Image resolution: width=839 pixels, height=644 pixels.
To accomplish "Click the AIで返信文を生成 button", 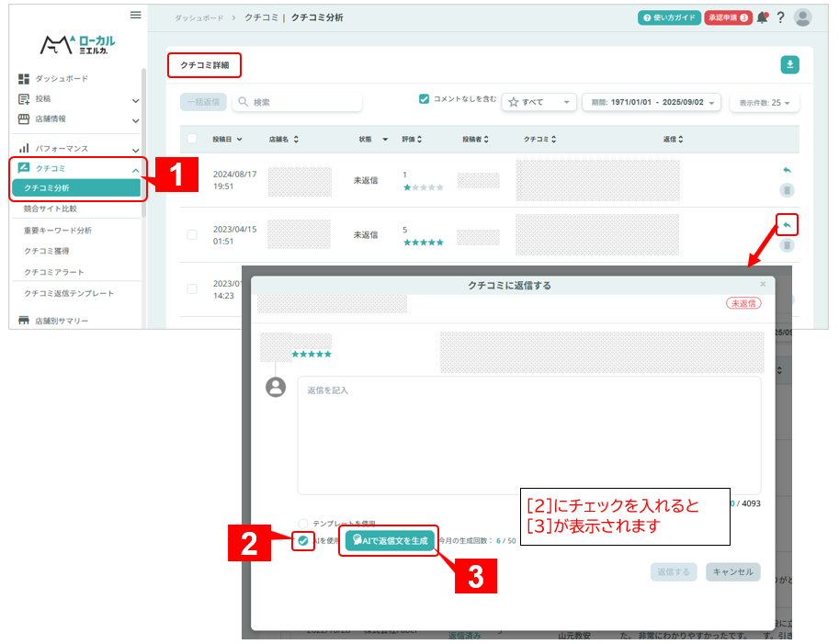I will tap(390, 541).
